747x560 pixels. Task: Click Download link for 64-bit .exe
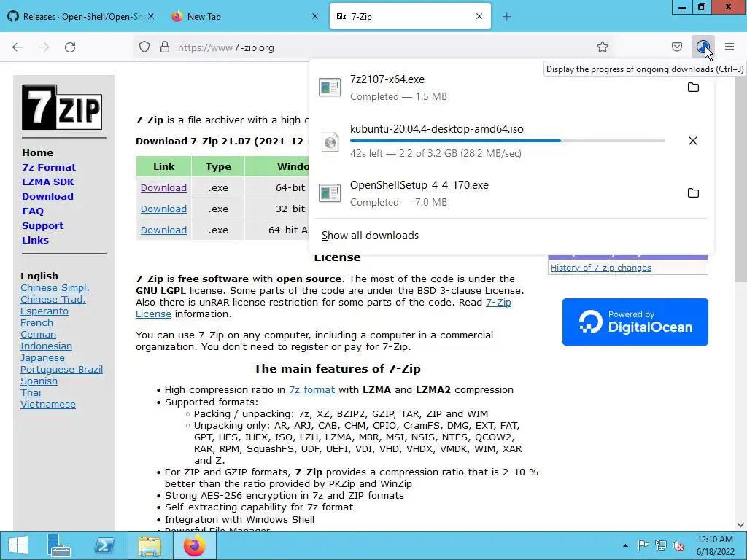coord(163,187)
